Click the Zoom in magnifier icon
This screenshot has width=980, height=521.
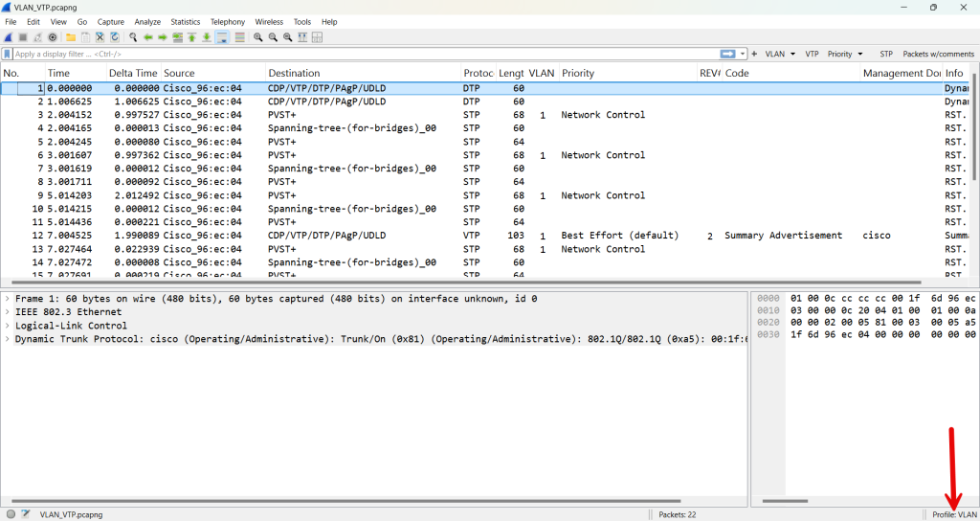click(x=258, y=37)
